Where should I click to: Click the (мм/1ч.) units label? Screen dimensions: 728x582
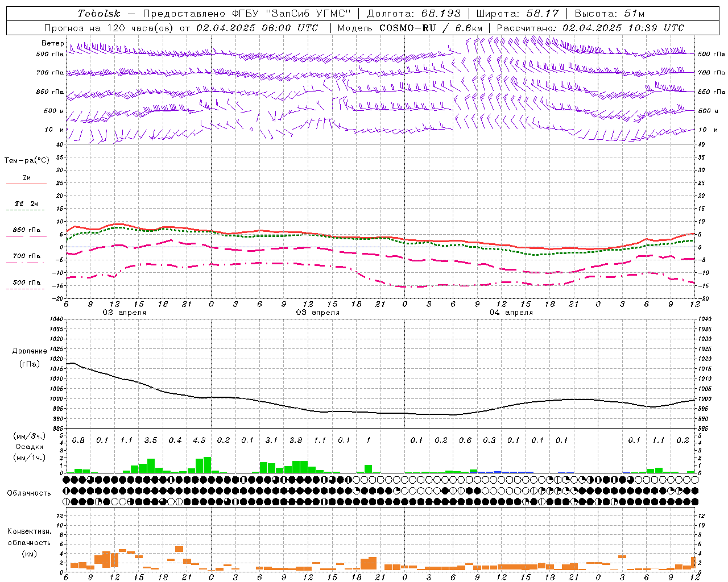(30, 458)
